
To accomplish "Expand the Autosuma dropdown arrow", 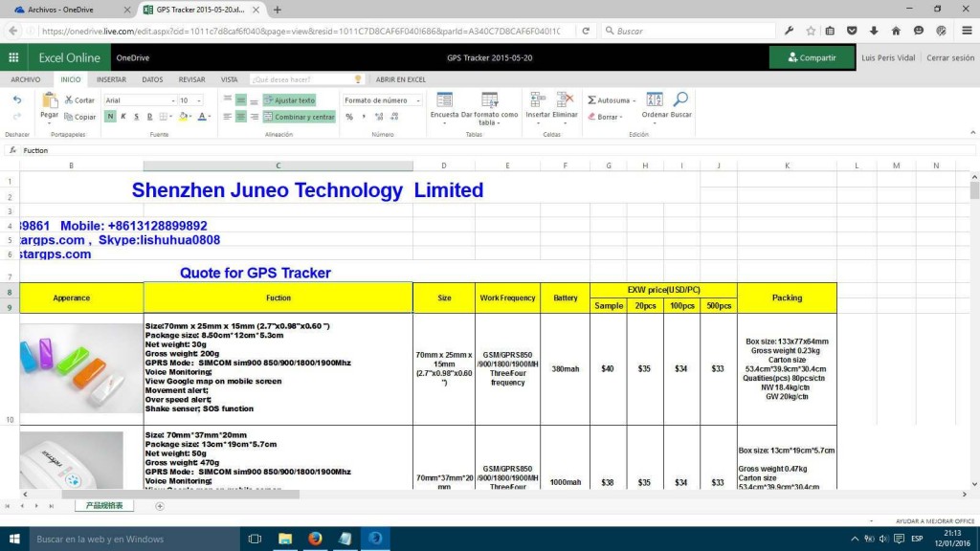I will point(634,100).
